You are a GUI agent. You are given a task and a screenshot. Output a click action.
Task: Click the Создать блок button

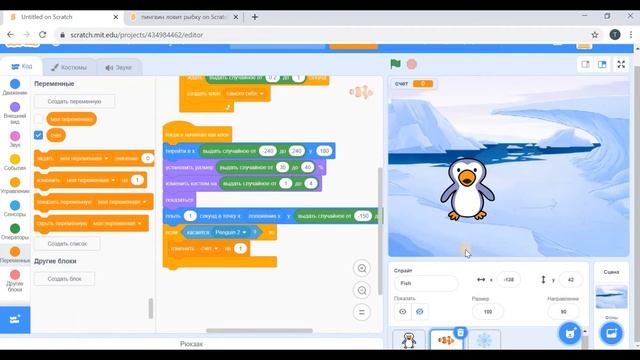(x=64, y=279)
